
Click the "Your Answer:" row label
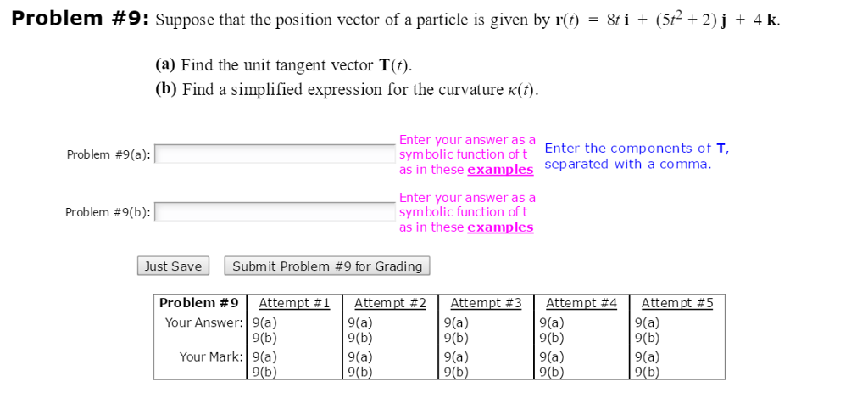click(x=204, y=322)
